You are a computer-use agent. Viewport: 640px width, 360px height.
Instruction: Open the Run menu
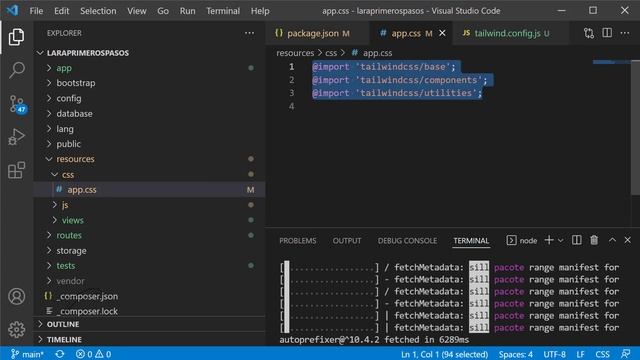[187, 11]
